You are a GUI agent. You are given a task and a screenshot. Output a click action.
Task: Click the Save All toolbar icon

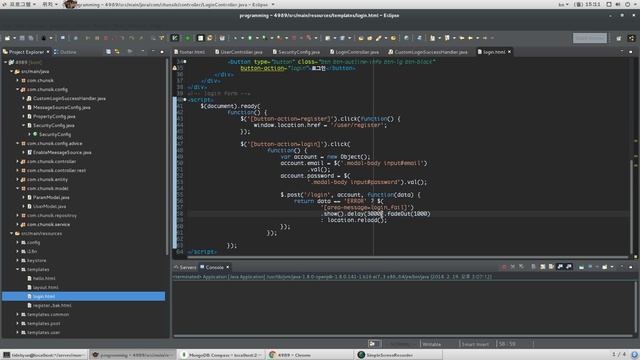pos(31,38)
